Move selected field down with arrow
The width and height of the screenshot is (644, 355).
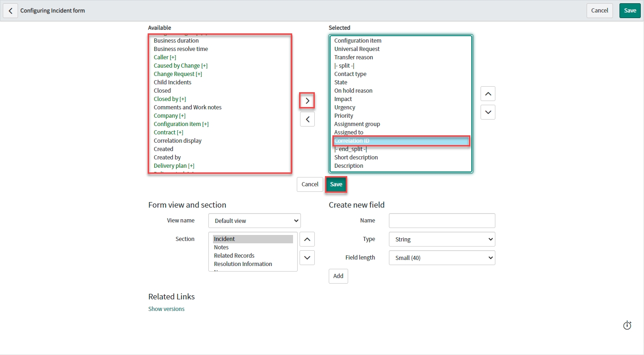[x=488, y=112]
